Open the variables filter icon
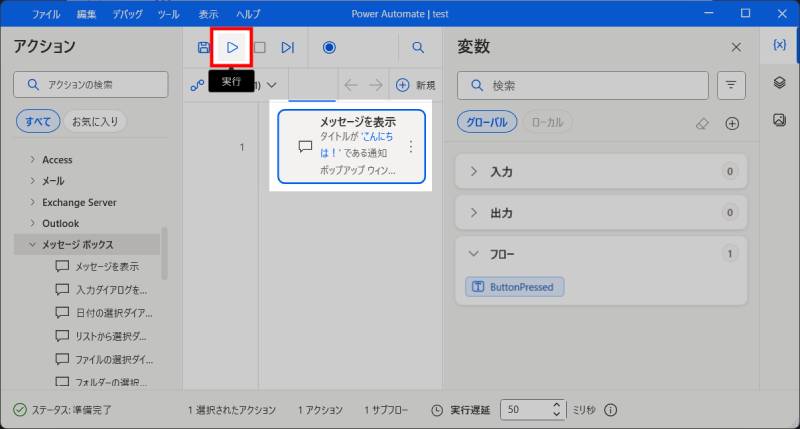The image size is (800, 429). coord(731,85)
